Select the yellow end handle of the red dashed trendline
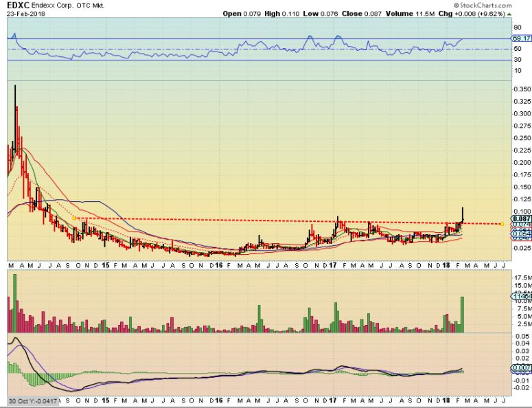Screen dimensions: 532x408 502,224
